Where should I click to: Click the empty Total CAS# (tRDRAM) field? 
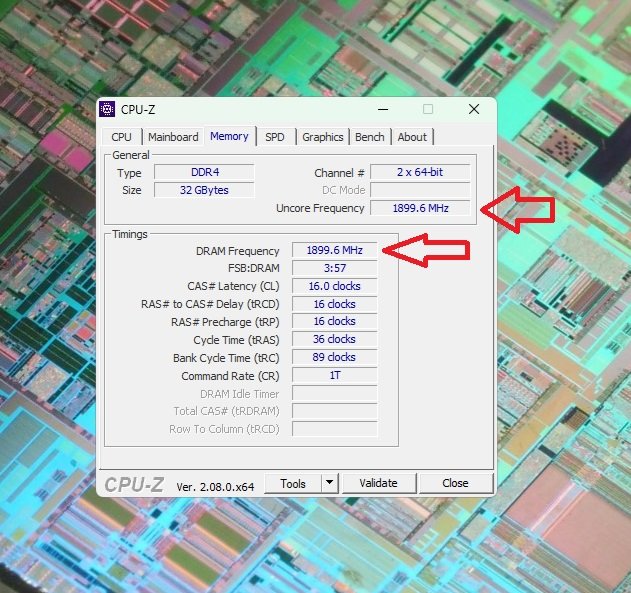(334, 411)
